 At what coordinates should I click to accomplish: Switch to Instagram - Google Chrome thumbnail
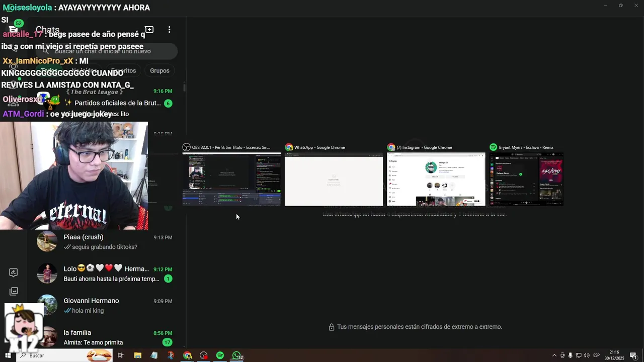point(436,179)
